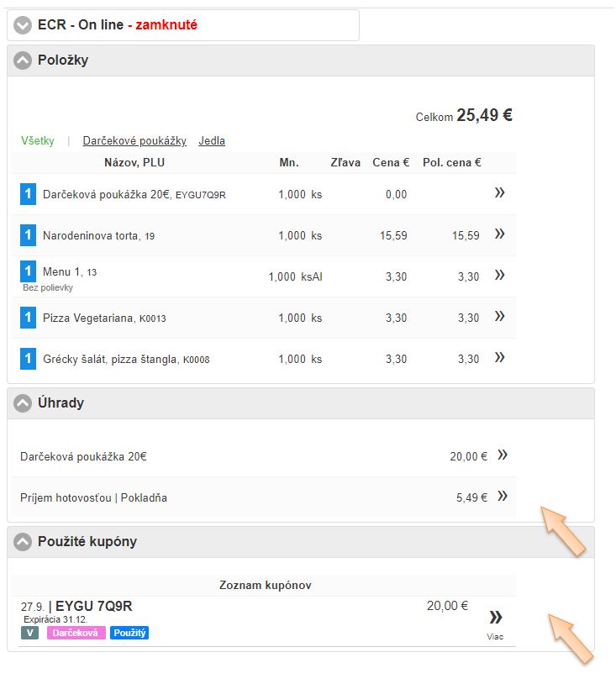
Task: Open Grécky šalát row details arrow
Action: [500, 358]
